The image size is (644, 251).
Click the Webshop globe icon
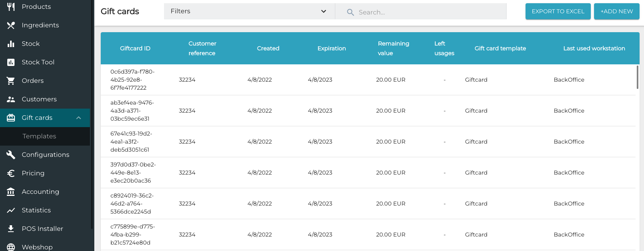(x=11, y=247)
